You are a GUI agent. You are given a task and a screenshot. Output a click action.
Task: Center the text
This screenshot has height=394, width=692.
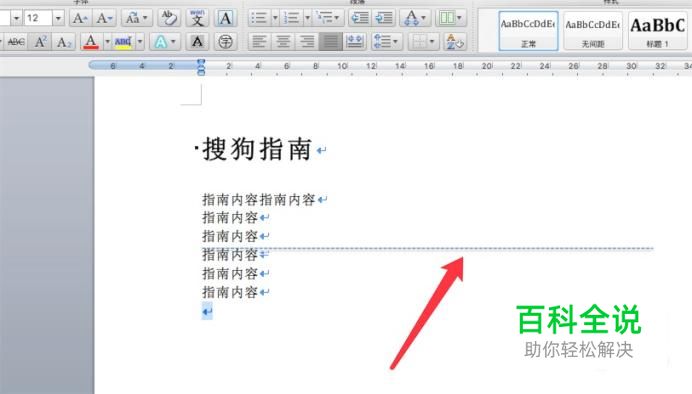pos(283,42)
